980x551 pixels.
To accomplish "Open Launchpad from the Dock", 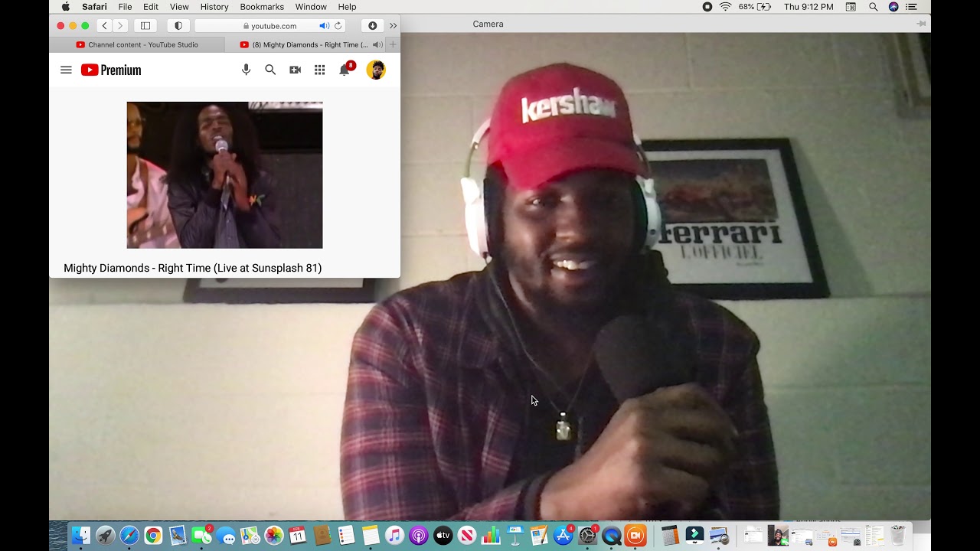I will [106, 536].
